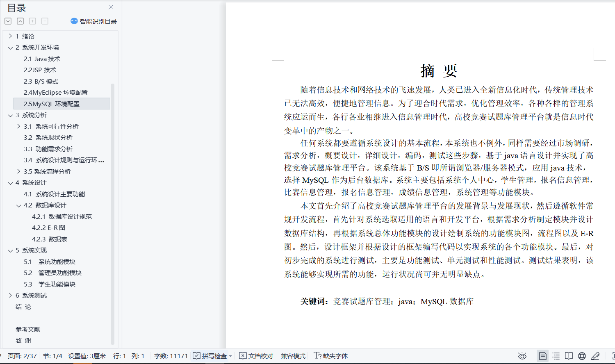Screen dimensions: 615x364
Task: Click 列: 1 status entry
Action: [x=138, y=356]
